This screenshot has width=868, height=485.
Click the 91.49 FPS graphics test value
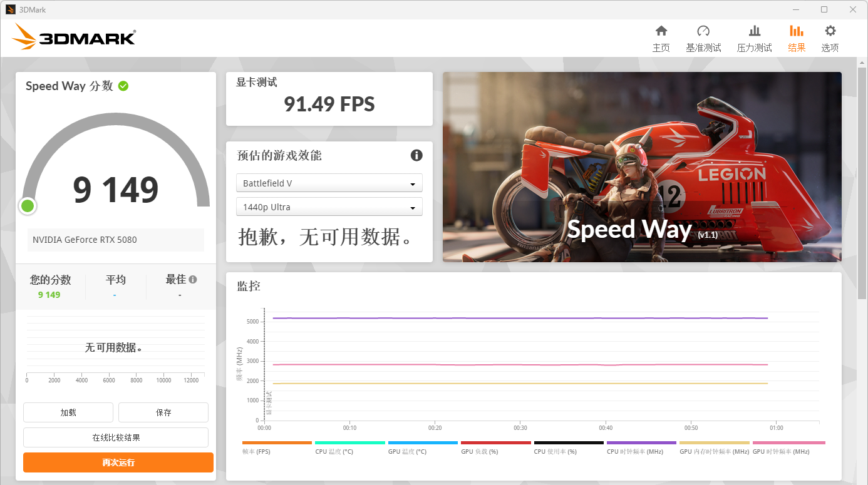click(x=329, y=103)
